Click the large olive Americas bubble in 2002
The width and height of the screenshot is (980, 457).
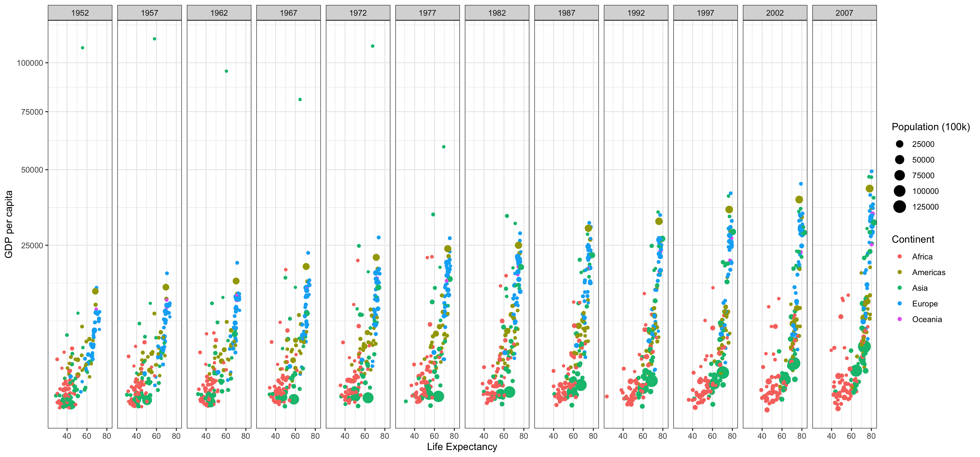click(x=799, y=200)
